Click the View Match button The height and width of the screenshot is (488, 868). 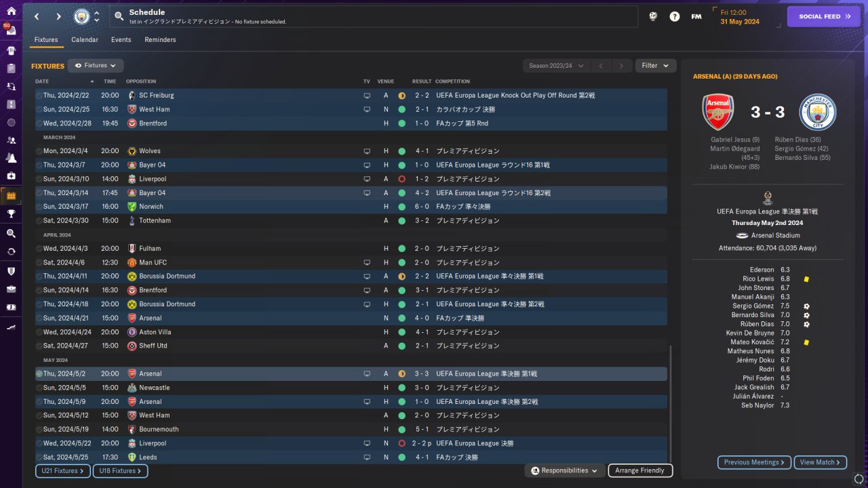(821, 462)
